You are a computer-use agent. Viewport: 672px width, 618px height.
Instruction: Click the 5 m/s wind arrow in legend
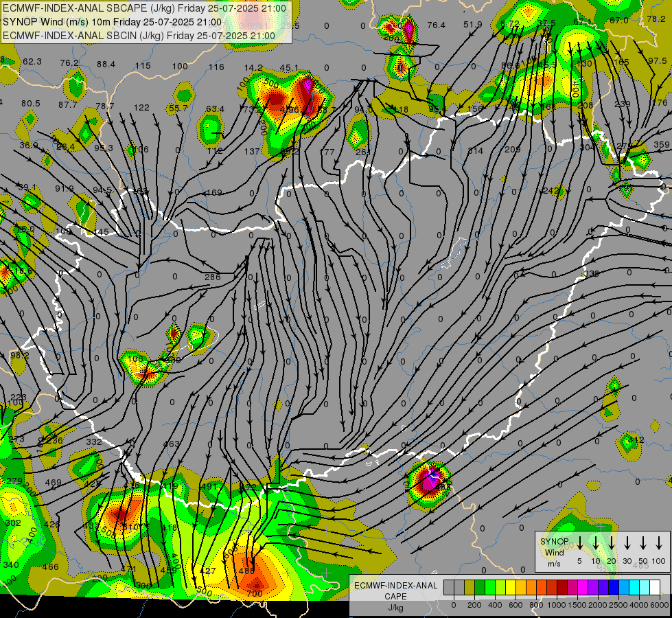coord(579,543)
